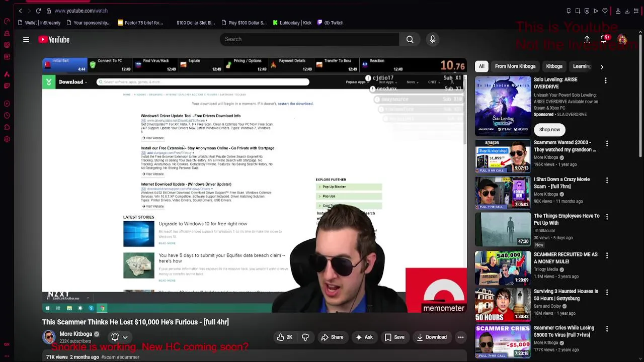
Task: Open options menu for Scammer Cries While Losing $5000
Action: (607, 329)
